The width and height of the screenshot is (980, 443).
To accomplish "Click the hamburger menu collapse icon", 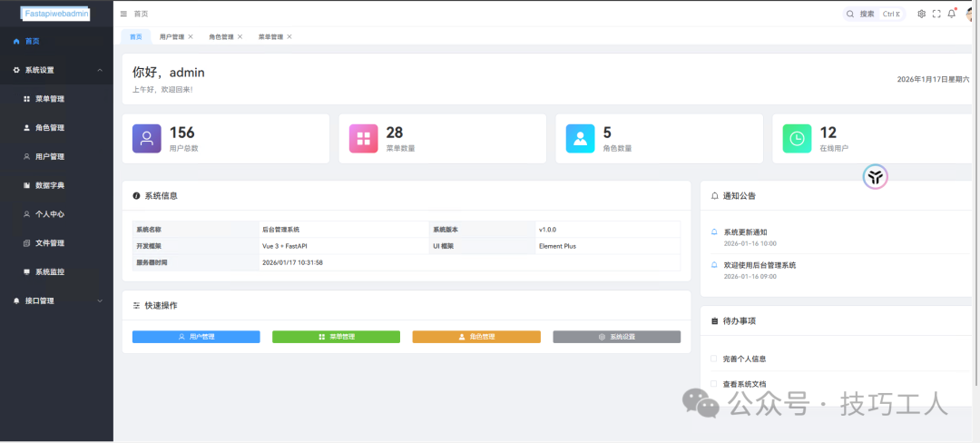I will tap(123, 14).
